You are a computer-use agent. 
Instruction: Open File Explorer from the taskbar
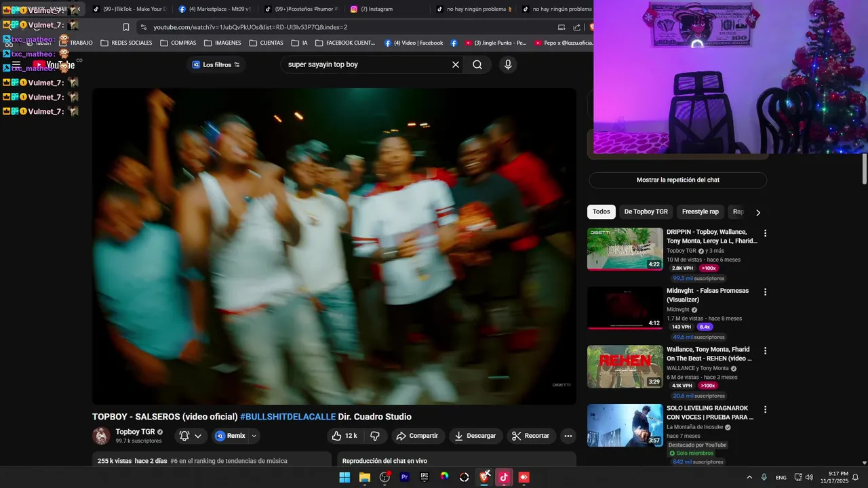[x=364, y=477]
